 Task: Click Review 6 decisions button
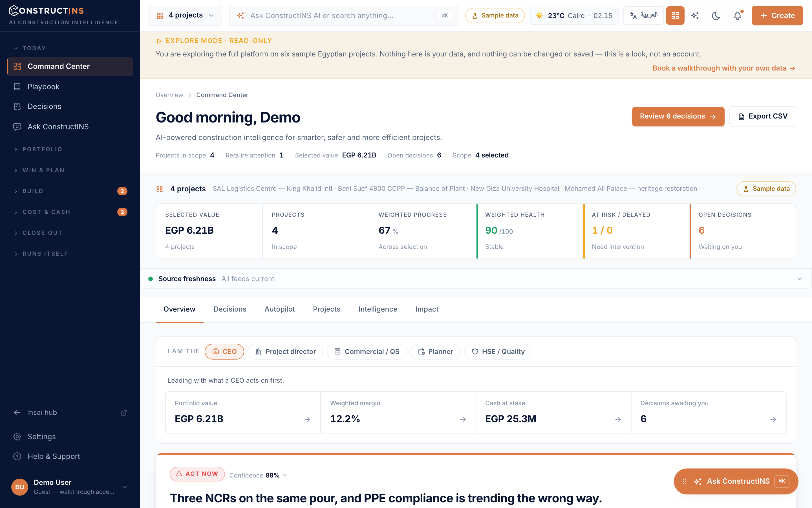coord(678,116)
